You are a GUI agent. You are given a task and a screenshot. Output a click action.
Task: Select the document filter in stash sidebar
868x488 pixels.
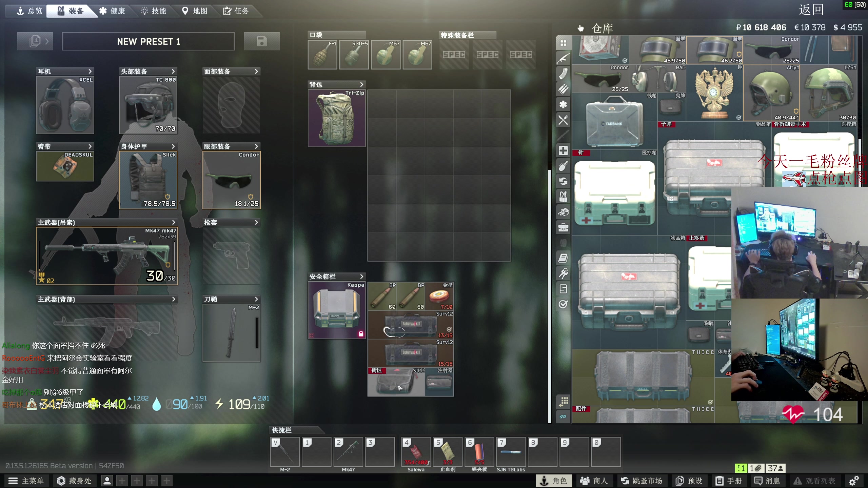point(563,289)
